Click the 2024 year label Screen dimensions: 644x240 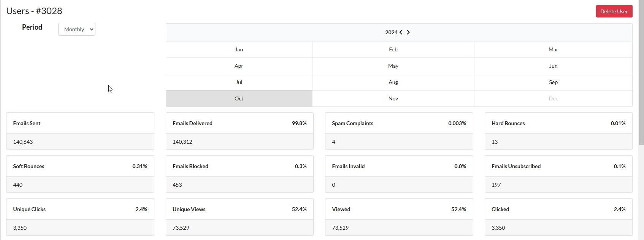coord(391,32)
